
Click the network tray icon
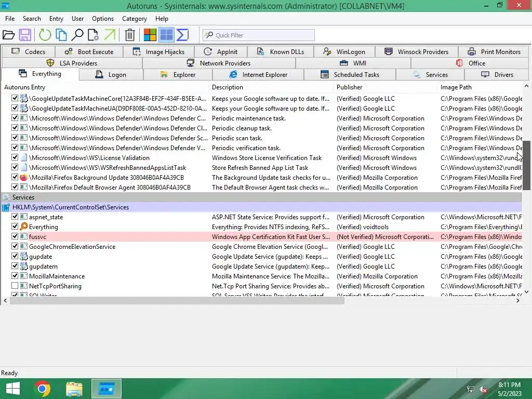471,389
